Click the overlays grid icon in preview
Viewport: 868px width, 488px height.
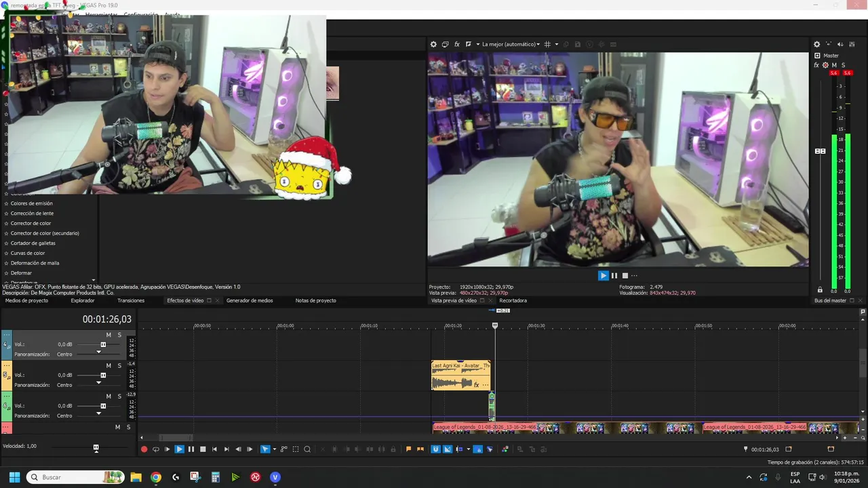(548, 44)
